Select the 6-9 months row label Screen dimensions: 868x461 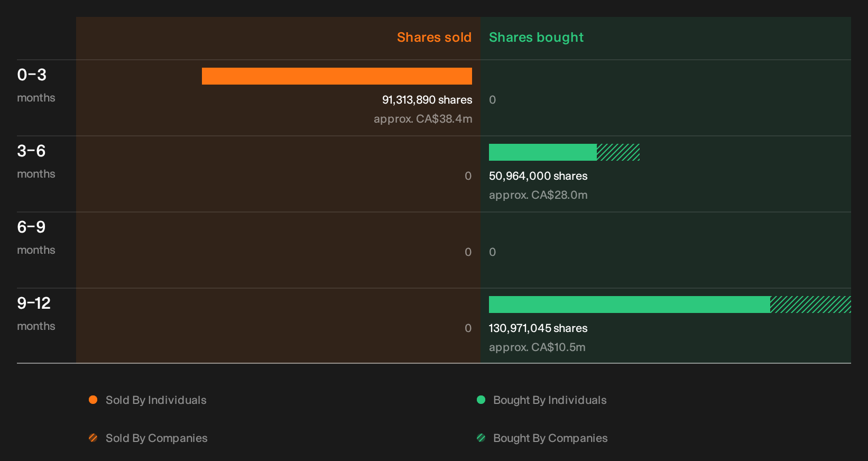point(36,237)
